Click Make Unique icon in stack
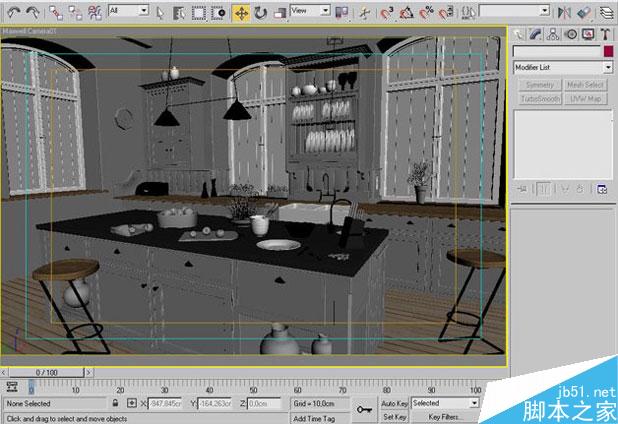Viewport: 618px width, 424px height. point(565,190)
